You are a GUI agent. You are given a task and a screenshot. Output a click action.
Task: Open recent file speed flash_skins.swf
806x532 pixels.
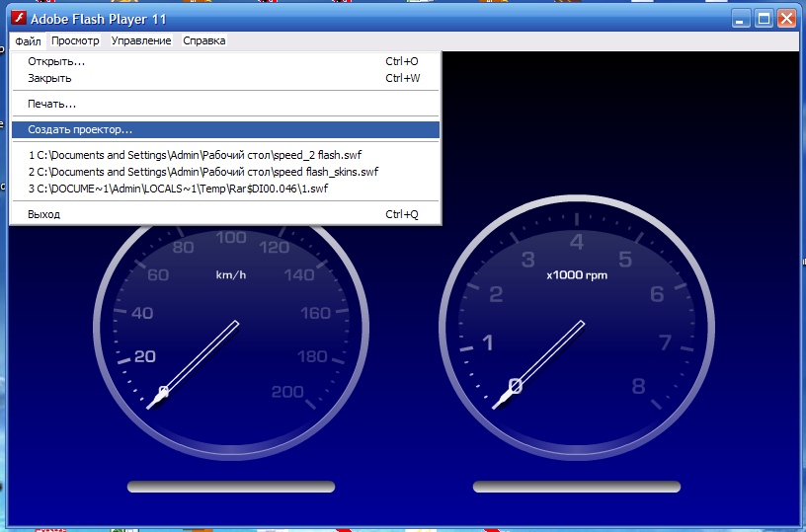click(x=202, y=172)
